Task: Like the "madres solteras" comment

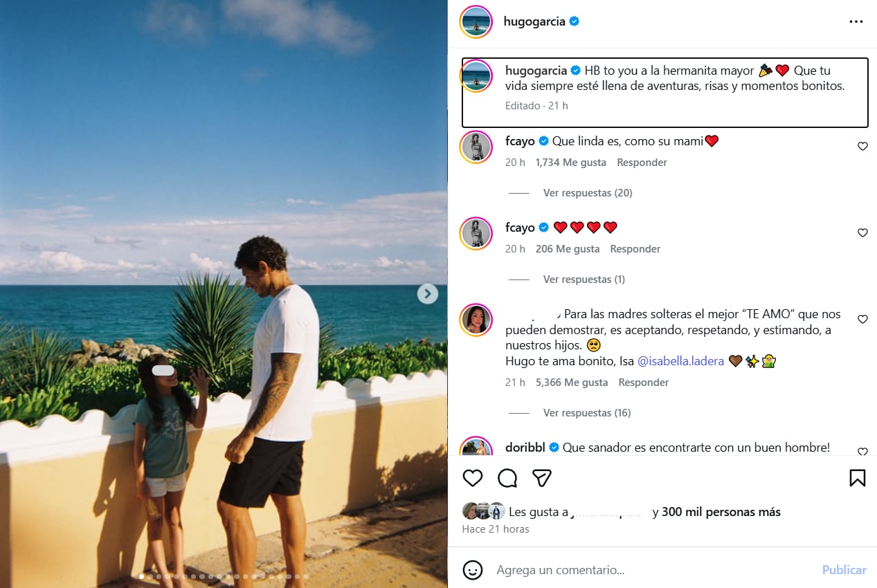Action: (862, 320)
